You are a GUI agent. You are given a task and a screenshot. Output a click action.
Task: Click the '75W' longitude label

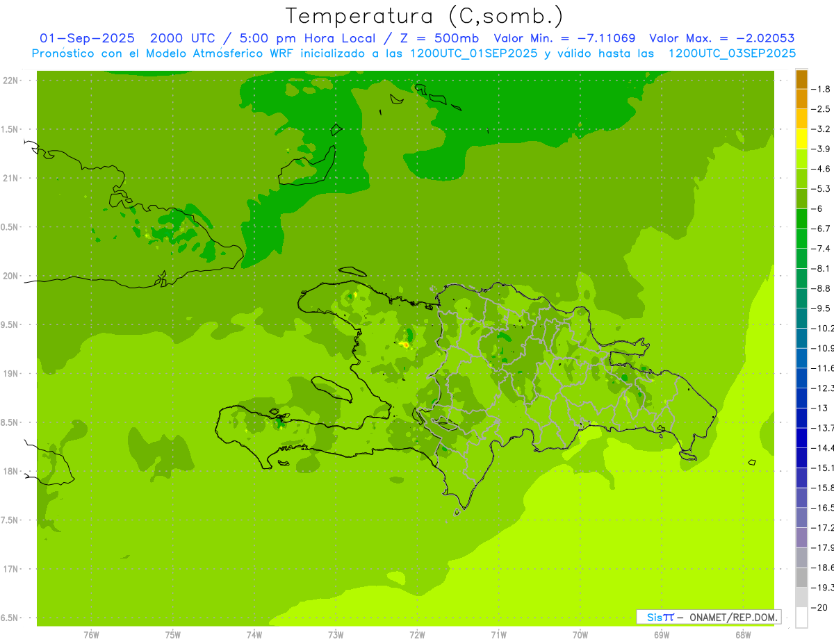[173, 635]
